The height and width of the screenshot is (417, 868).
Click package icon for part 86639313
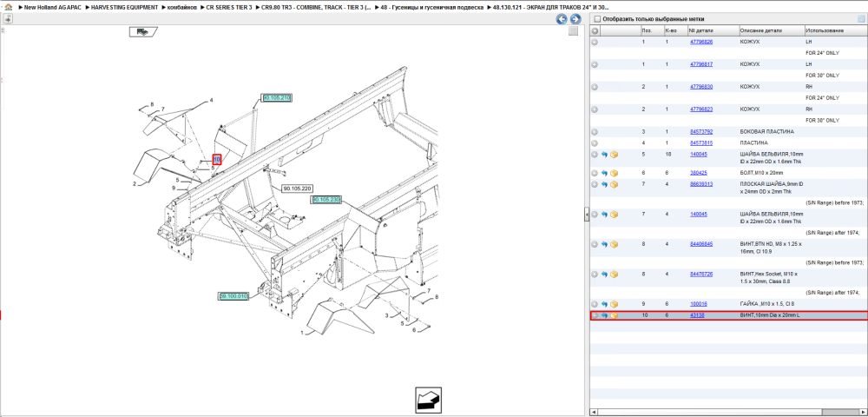coord(614,184)
